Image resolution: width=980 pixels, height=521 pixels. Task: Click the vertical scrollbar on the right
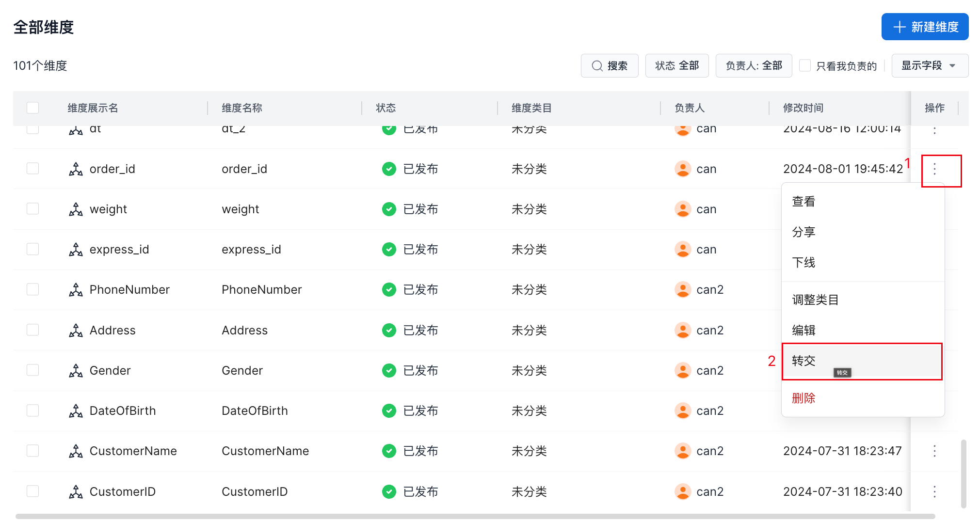(x=964, y=474)
